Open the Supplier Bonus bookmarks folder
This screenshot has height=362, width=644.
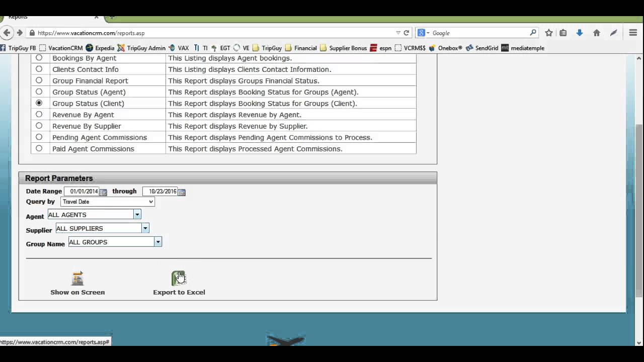tap(343, 48)
